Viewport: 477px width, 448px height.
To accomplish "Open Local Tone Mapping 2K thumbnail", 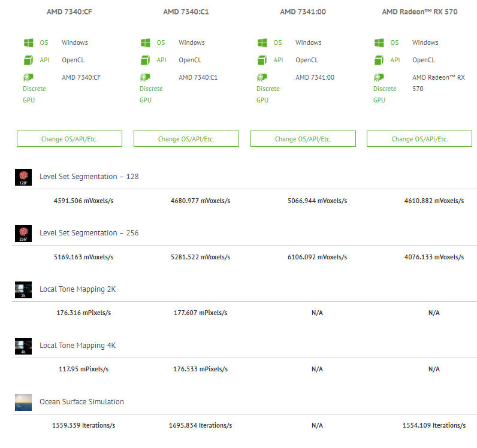I will coord(23,290).
